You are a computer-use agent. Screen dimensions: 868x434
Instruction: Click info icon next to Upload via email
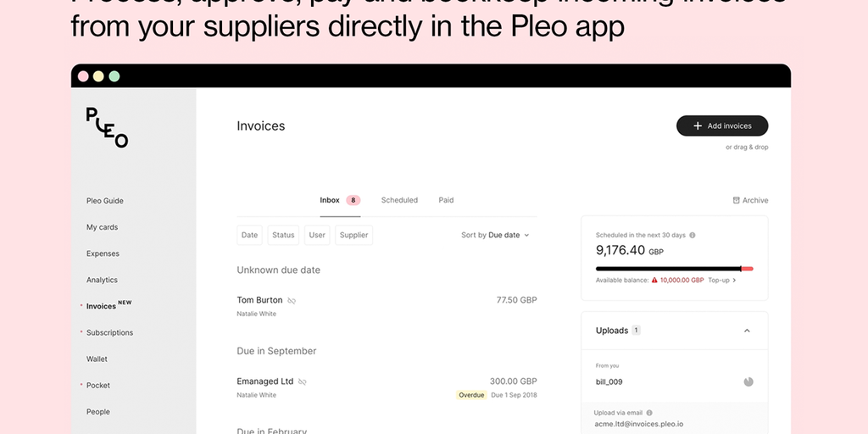[649, 413]
